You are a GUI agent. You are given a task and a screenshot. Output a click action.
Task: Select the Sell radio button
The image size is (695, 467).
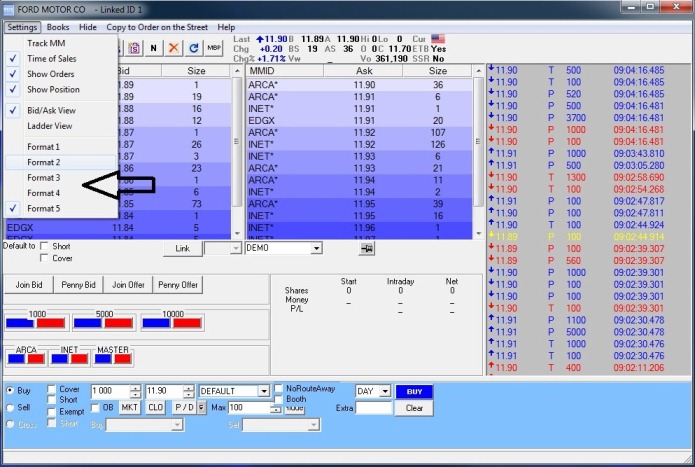[x=10, y=407]
